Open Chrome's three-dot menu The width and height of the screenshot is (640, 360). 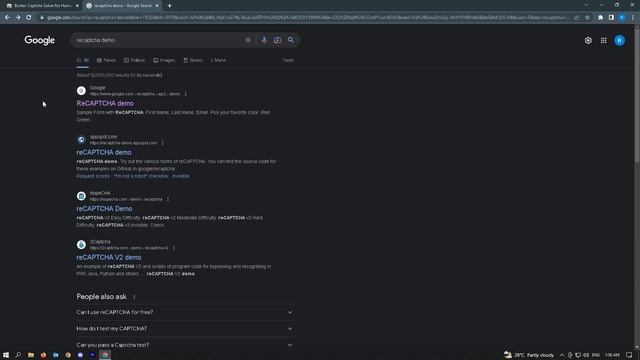[x=632, y=18]
